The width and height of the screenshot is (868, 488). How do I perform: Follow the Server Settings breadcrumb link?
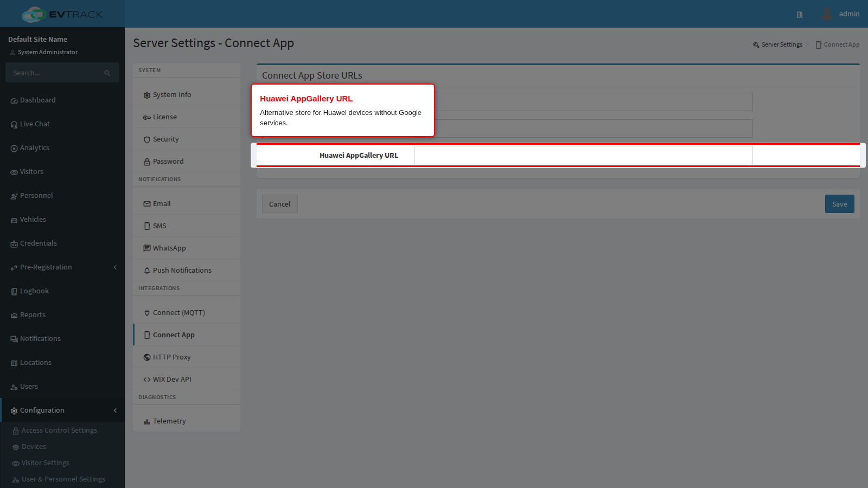[777, 44]
